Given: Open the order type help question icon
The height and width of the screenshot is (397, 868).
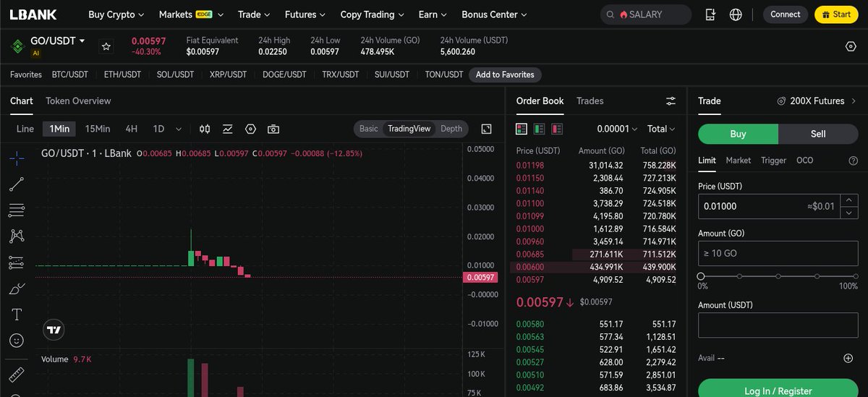Looking at the screenshot, I should tap(853, 161).
